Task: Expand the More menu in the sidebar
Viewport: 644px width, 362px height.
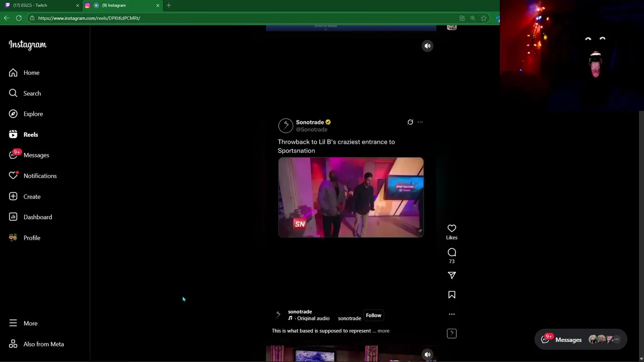Action: [x=30, y=323]
